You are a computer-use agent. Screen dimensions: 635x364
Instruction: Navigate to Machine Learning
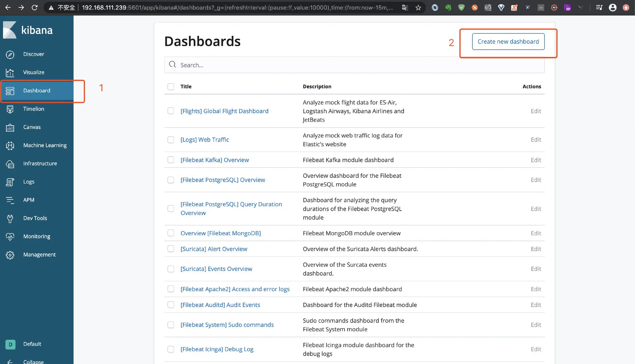click(x=45, y=145)
